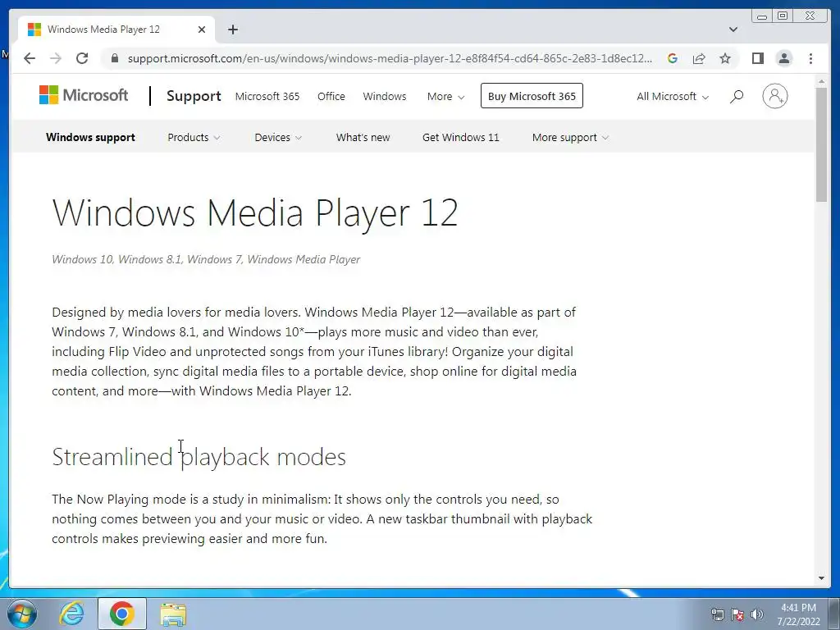Open the clock showing 4:41 PM
Viewport: 840px width, 630px height.
point(799,614)
